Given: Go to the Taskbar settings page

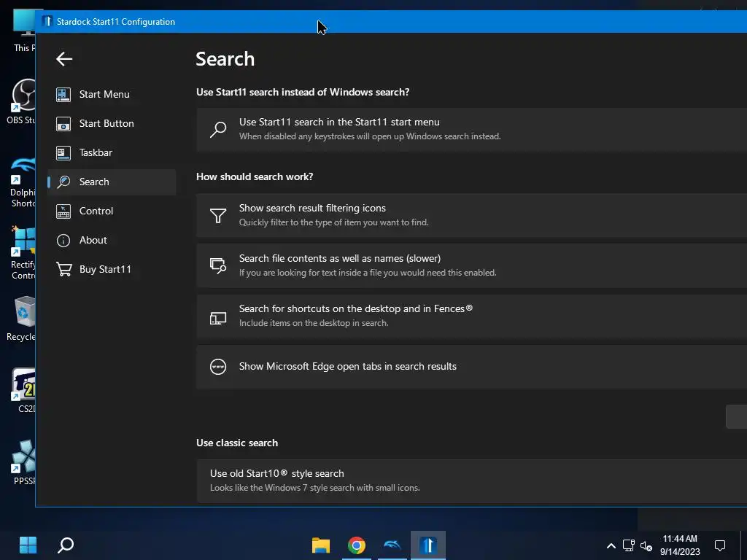Looking at the screenshot, I should point(112,152).
